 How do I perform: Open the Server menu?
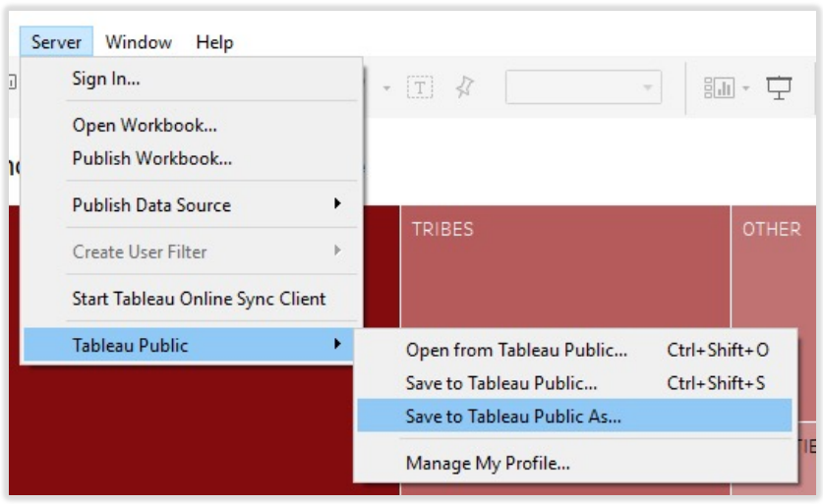click(x=56, y=42)
